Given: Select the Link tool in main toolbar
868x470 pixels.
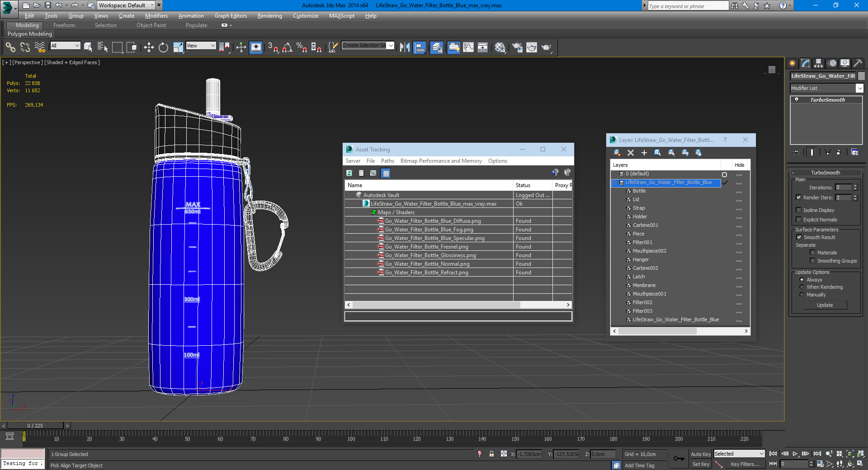Looking at the screenshot, I should click(10, 47).
